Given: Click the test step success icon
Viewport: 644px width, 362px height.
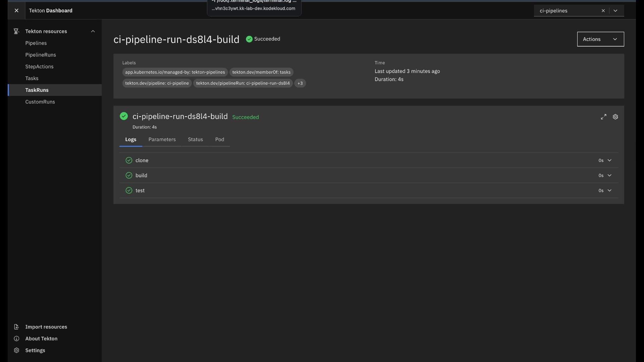Looking at the screenshot, I should tap(129, 190).
